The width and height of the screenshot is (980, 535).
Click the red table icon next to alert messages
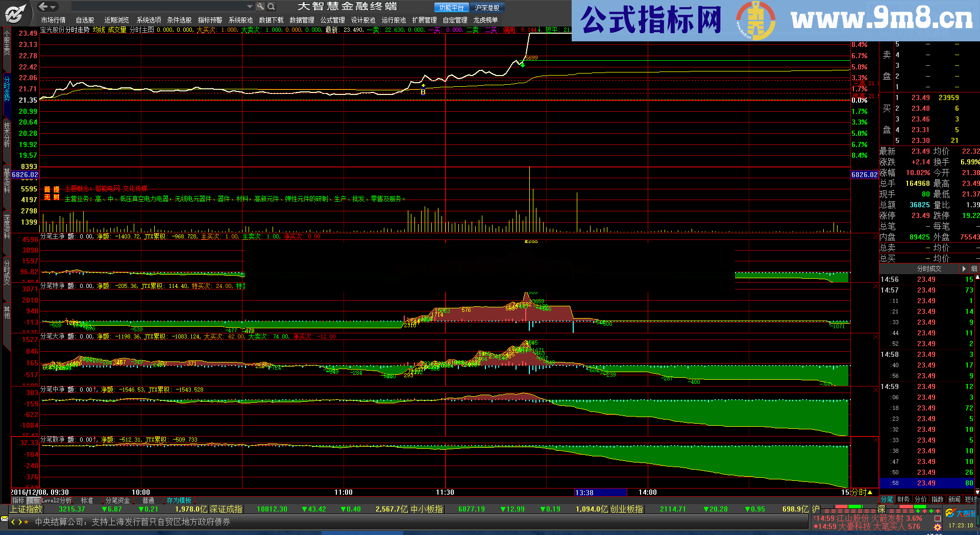coord(938,518)
